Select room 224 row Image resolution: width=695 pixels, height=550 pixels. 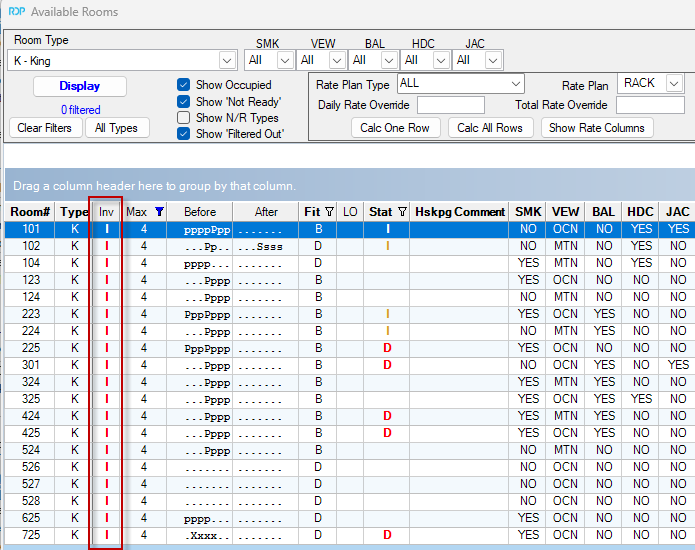350,331
